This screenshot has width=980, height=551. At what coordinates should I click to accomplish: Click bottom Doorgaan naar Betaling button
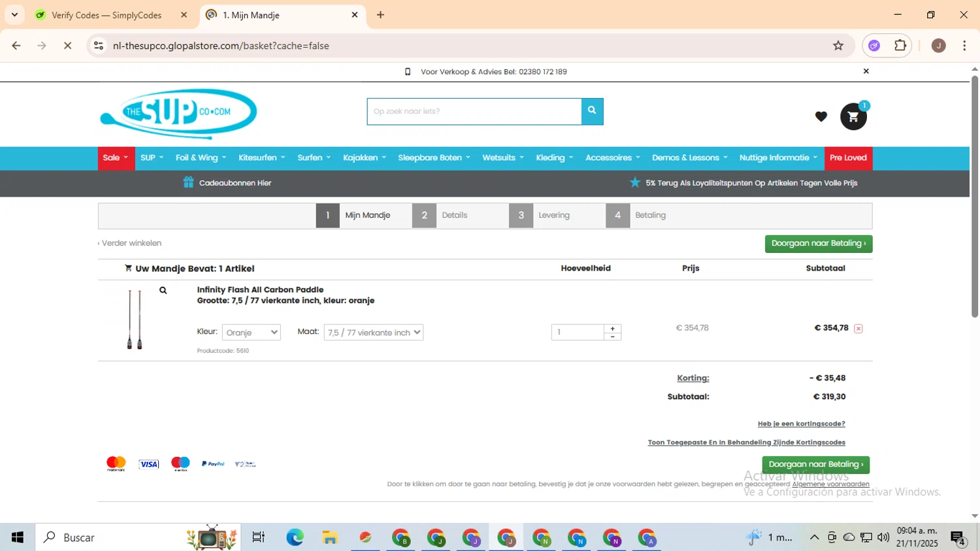[x=816, y=465]
